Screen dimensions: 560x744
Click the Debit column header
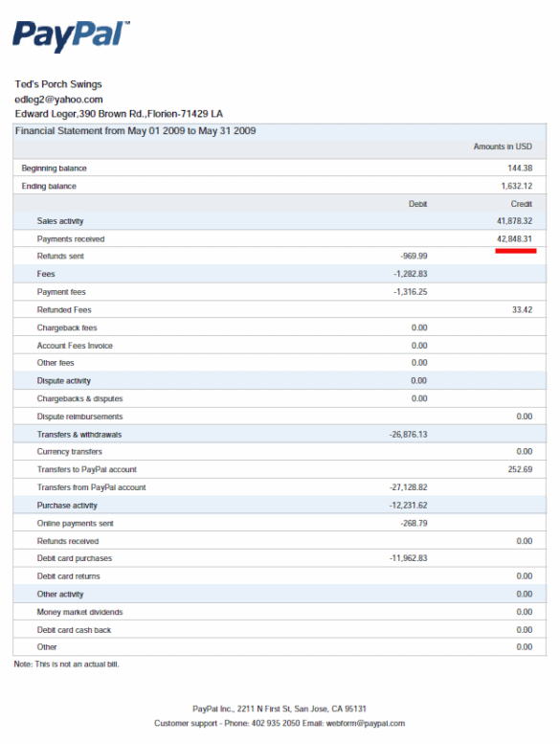pos(417,204)
